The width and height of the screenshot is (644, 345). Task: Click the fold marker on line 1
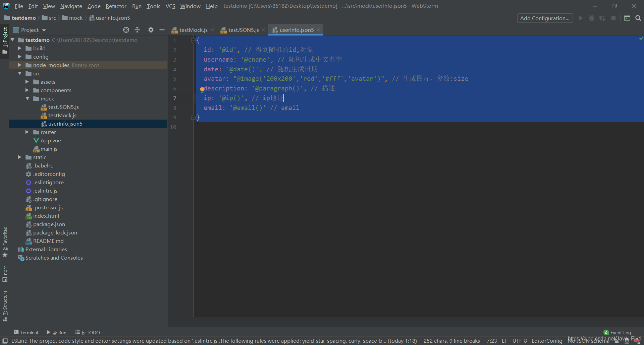pos(193,41)
